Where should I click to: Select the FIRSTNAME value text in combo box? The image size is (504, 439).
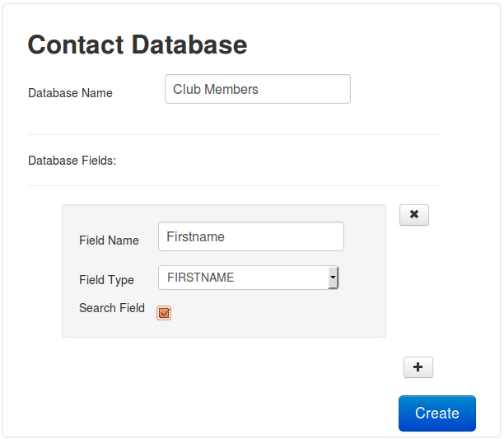pyautogui.click(x=200, y=278)
